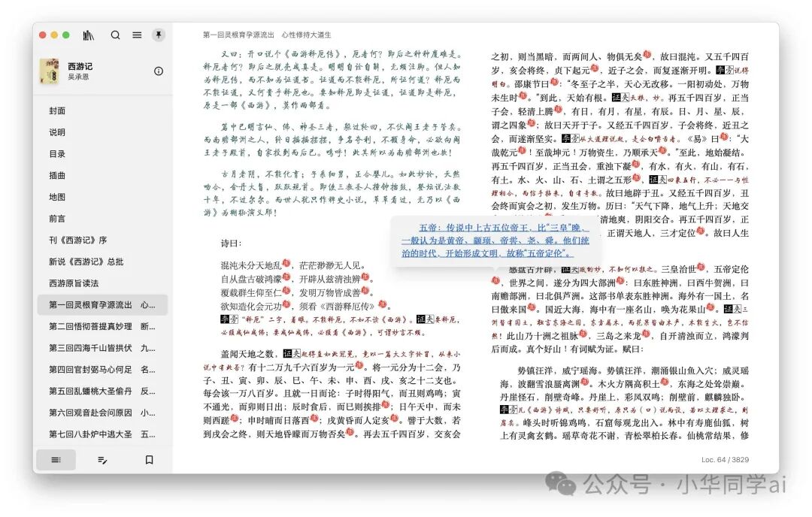Switch to the table of contents tab
812x517 pixels.
pyautogui.click(x=56, y=460)
